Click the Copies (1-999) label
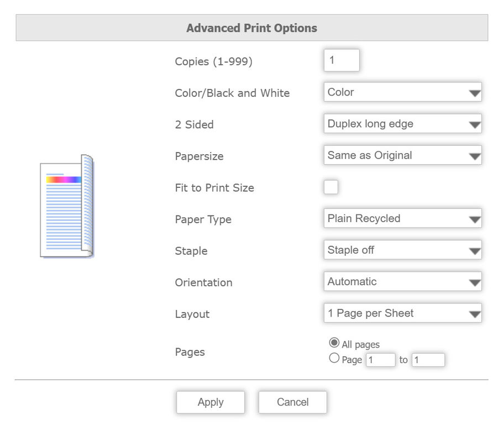Viewport: 504px width, 431px height. [213, 62]
